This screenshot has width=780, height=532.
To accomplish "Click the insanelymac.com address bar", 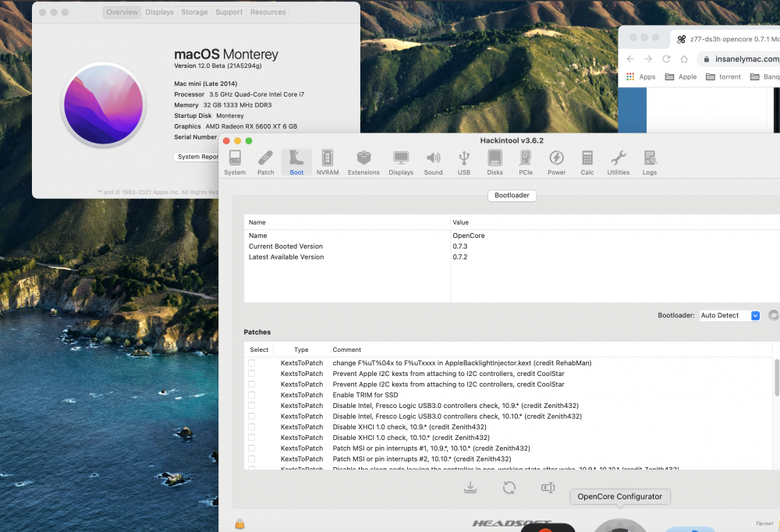I will click(739, 59).
